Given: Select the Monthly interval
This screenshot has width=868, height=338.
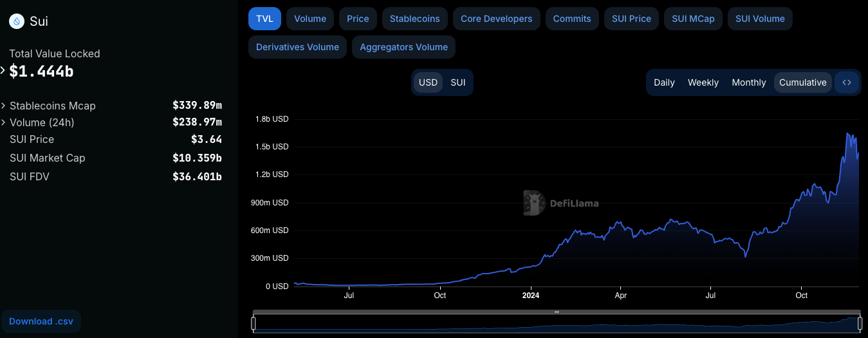Looking at the screenshot, I should click(749, 82).
